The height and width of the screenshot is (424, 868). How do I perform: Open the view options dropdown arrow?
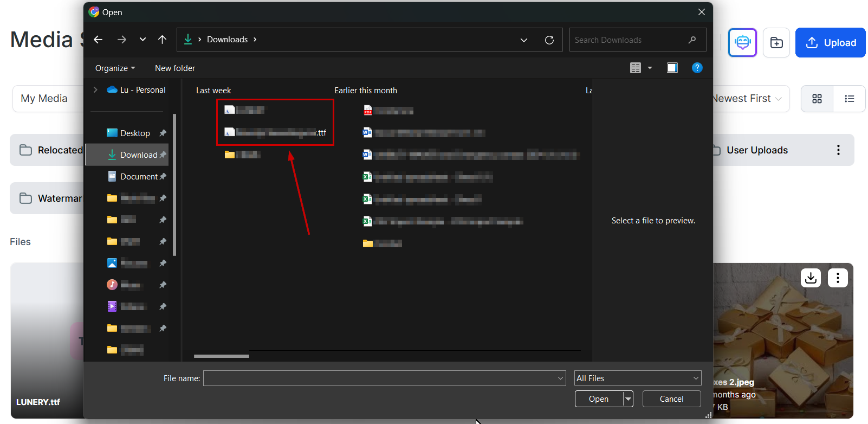pos(650,68)
